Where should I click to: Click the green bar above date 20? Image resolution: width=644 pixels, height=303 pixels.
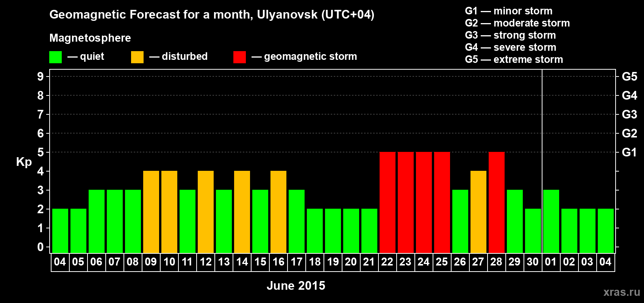[x=351, y=231]
